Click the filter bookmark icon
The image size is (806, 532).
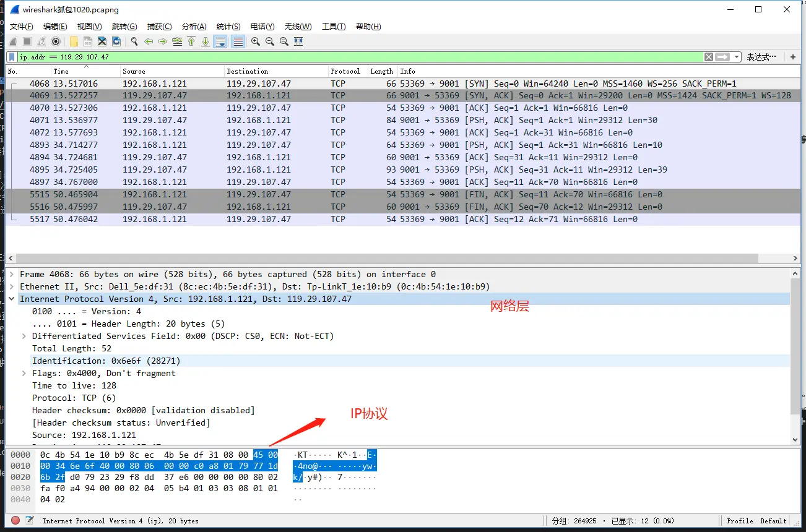click(12, 57)
